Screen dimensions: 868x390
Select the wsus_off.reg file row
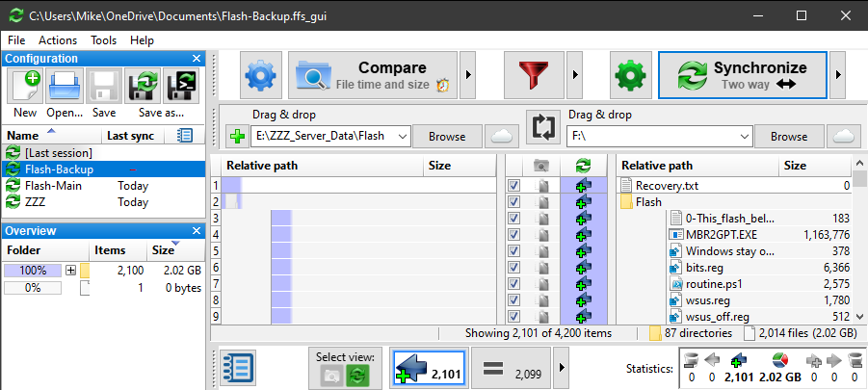point(734,317)
